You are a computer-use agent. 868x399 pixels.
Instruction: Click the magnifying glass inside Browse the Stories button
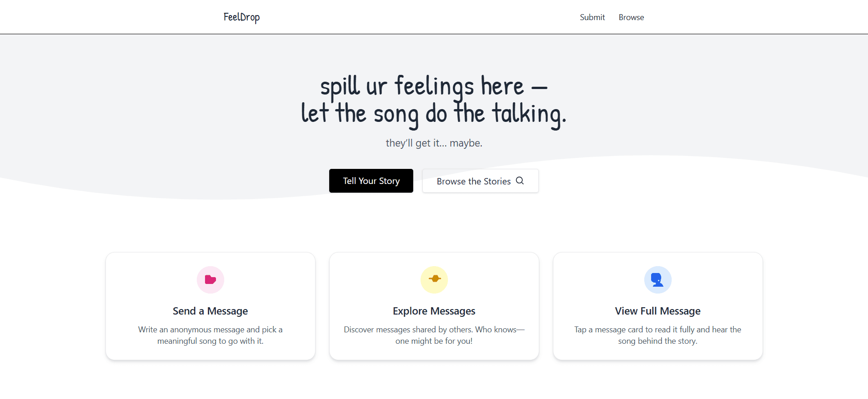click(x=520, y=181)
